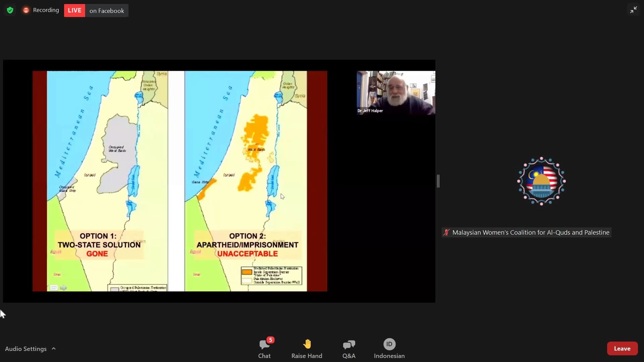Click the slide's next arrow icon
The image size is (644, 362).
click(x=63, y=288)
